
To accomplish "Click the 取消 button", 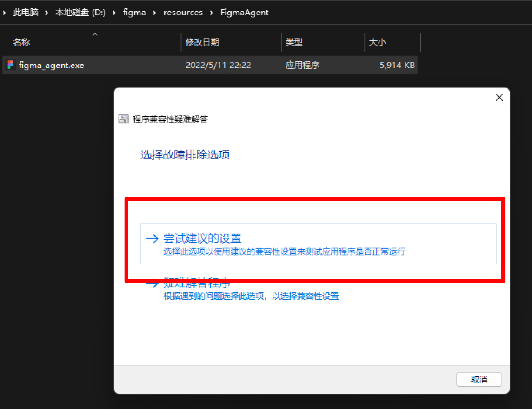I will point(479,379).
